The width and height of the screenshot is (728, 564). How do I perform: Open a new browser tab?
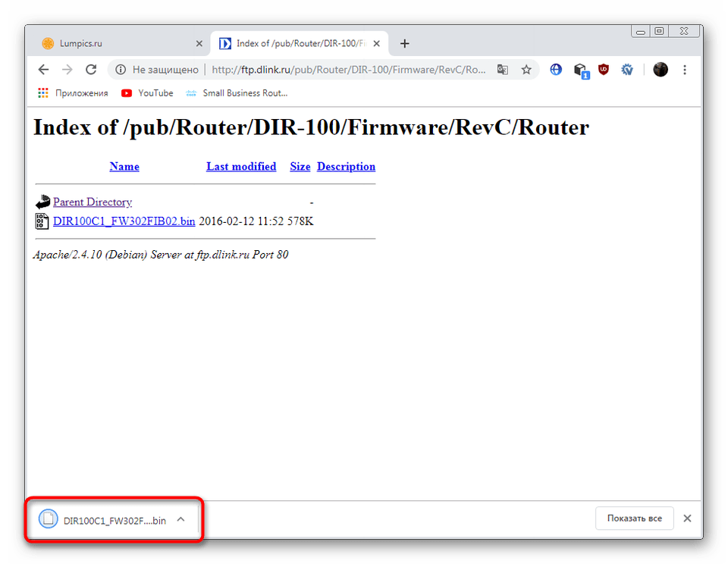pos(405,43)
